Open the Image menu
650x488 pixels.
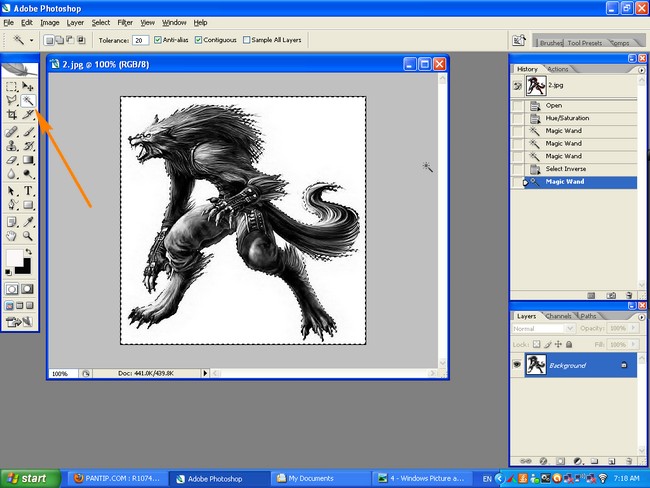click(x=50, y=22)
